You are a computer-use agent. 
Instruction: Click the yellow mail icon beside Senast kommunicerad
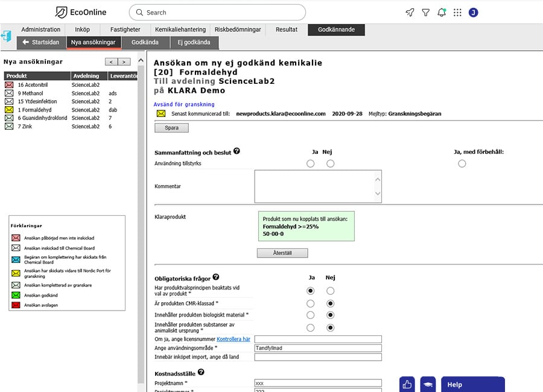pos(161,113)
